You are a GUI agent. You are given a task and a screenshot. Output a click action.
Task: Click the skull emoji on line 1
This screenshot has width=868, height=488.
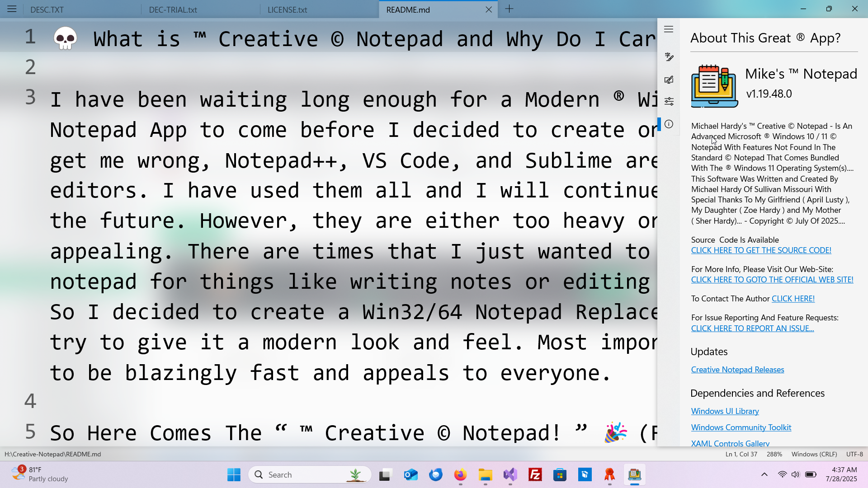tap(65, 38)
